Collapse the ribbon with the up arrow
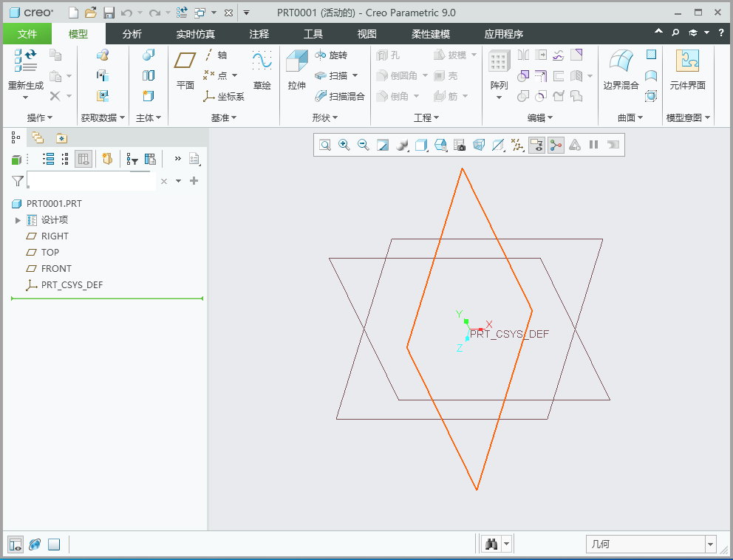 click(658, 32)
